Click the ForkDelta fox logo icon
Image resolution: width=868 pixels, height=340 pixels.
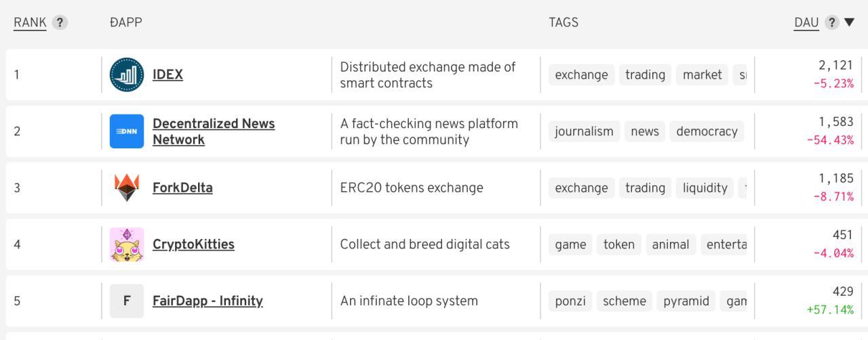[x=127, y=188]
